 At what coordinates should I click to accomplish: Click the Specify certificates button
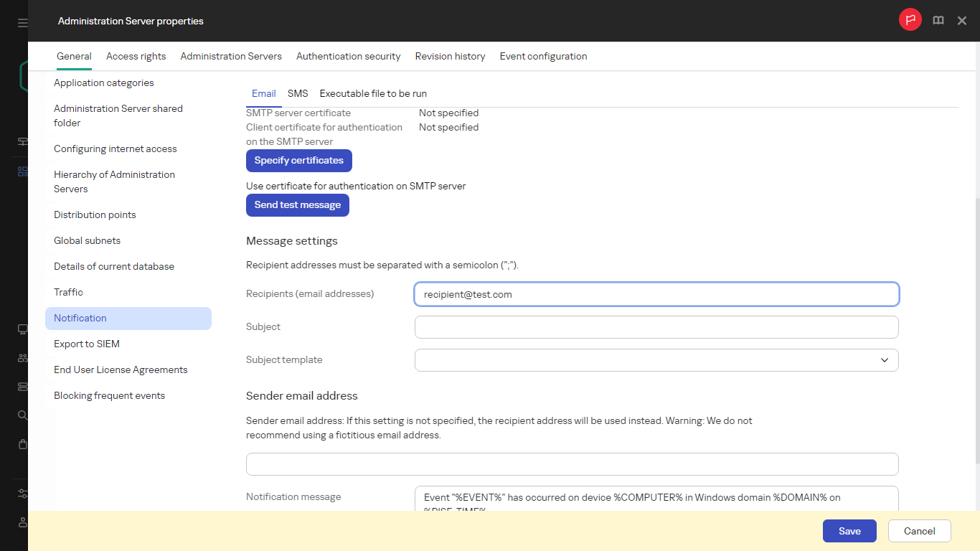coord(298,160)
